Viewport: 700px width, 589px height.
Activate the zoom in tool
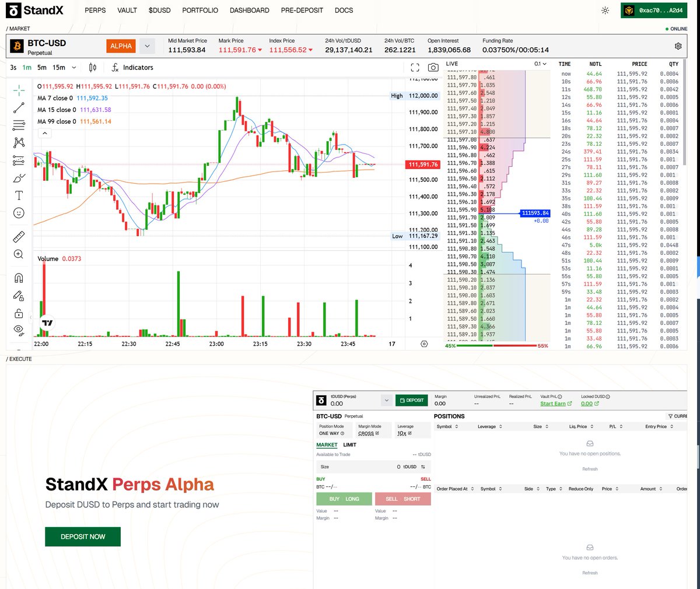(19, 254)
